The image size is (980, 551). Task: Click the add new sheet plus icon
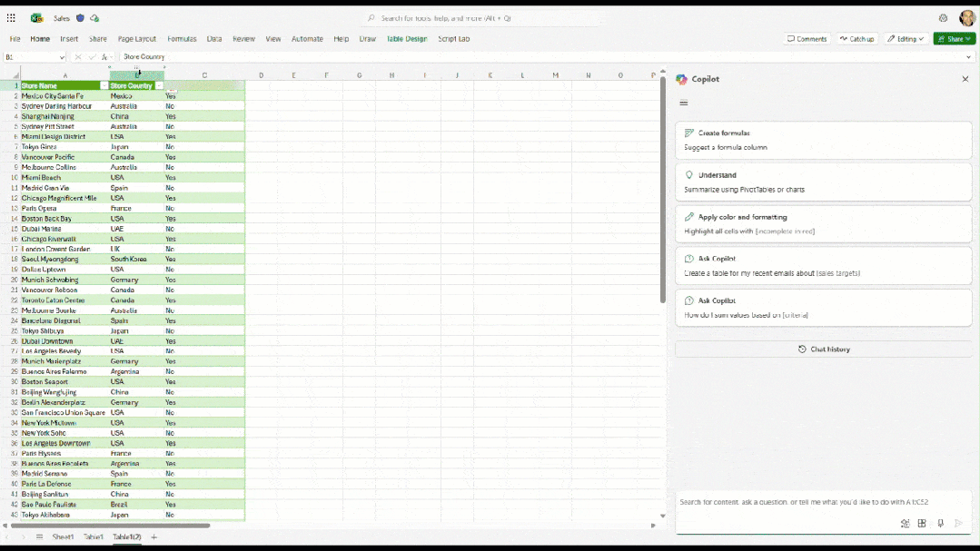153,537
